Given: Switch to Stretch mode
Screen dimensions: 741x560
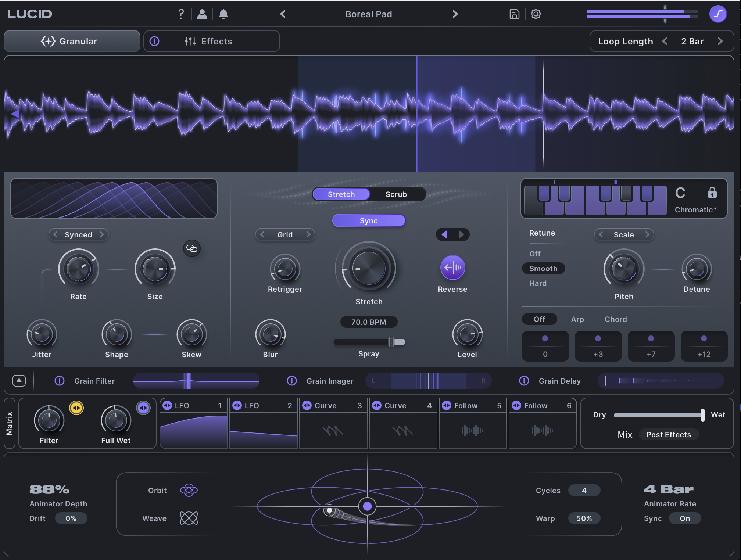Looking at the screenshot, I should pyautogui.click(x=341, y=194).
